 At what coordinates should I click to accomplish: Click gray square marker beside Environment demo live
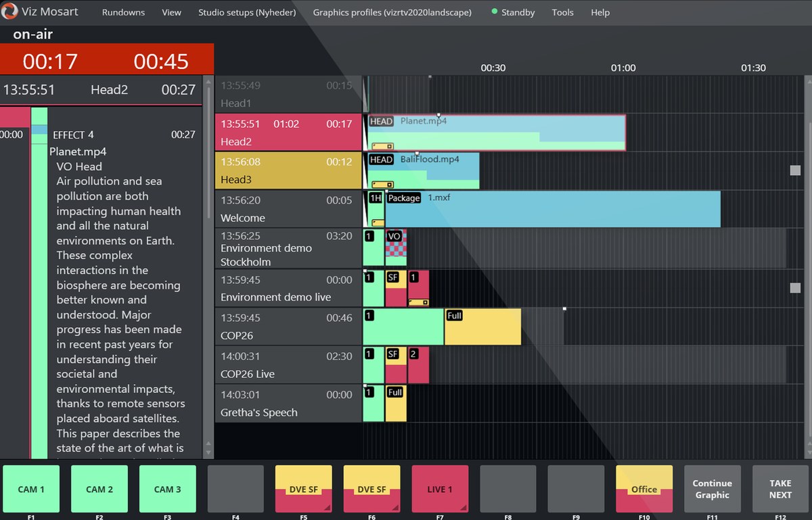(x=795, y=288)
